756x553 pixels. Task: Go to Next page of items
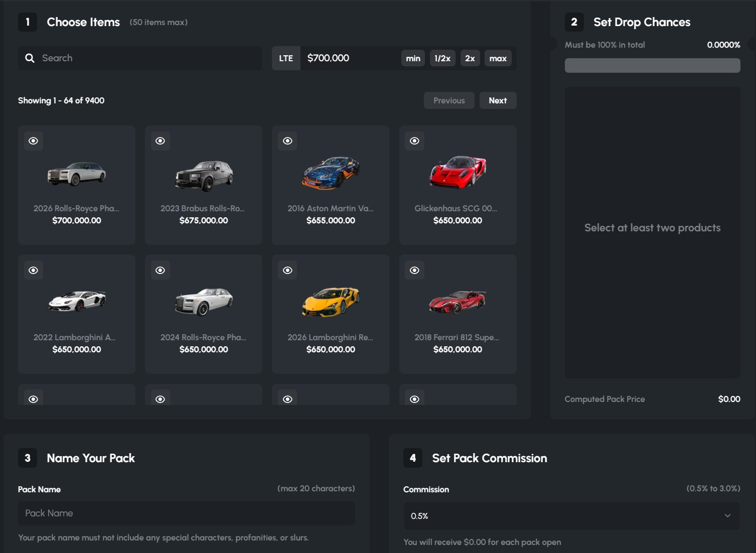(x=498, y=100)
